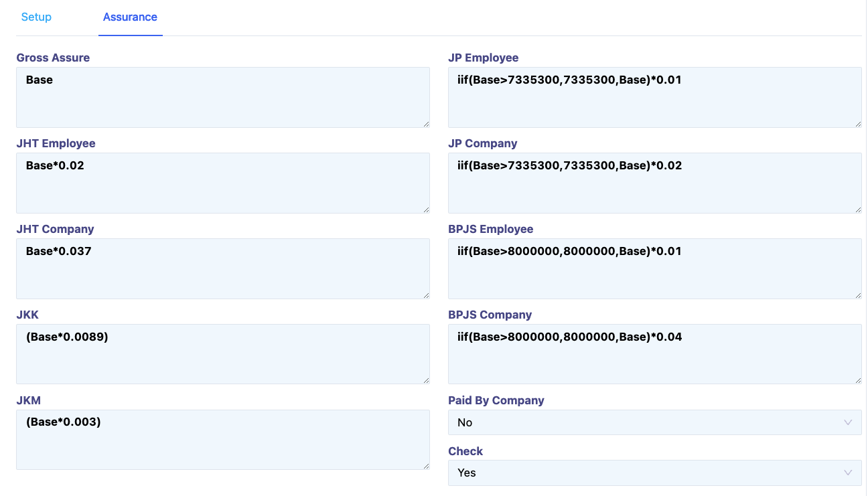Click inside the JHT Company formula box
The image size is (868, 496).
(x=222, y=268)
